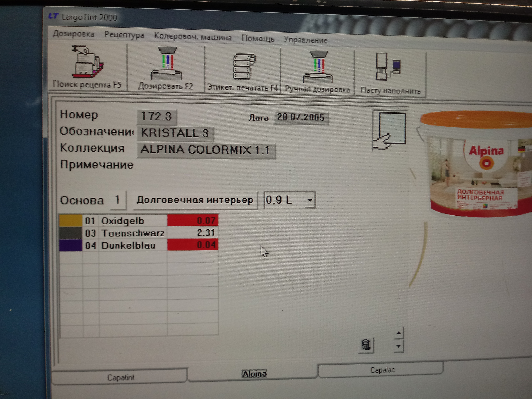The width and height of the screenshot is (532, 399).
Task: Click the up arrow stepper button
Action: 398,333
